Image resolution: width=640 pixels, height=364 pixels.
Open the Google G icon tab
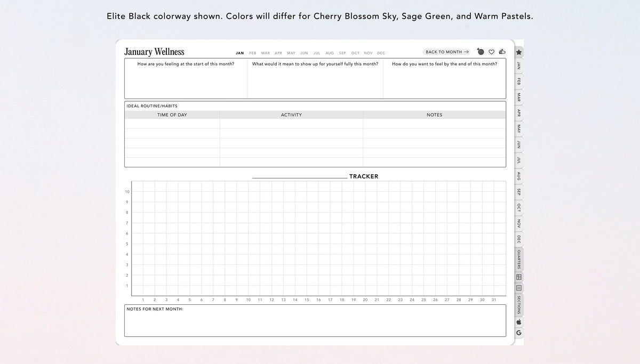(x=519, y=333)
